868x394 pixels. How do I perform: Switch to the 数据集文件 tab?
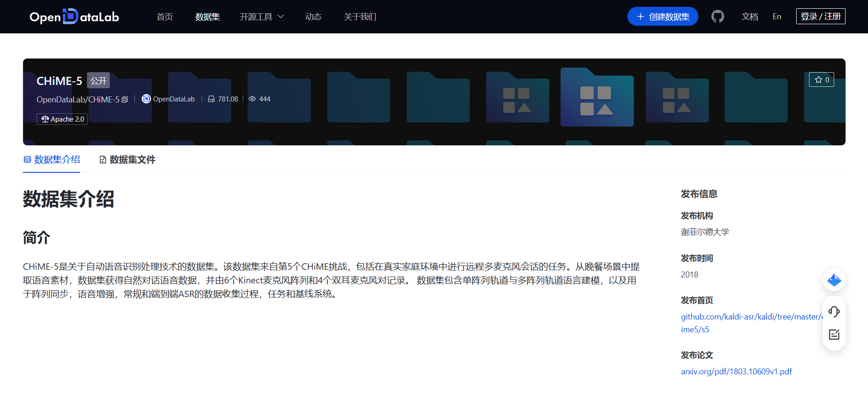128,160
